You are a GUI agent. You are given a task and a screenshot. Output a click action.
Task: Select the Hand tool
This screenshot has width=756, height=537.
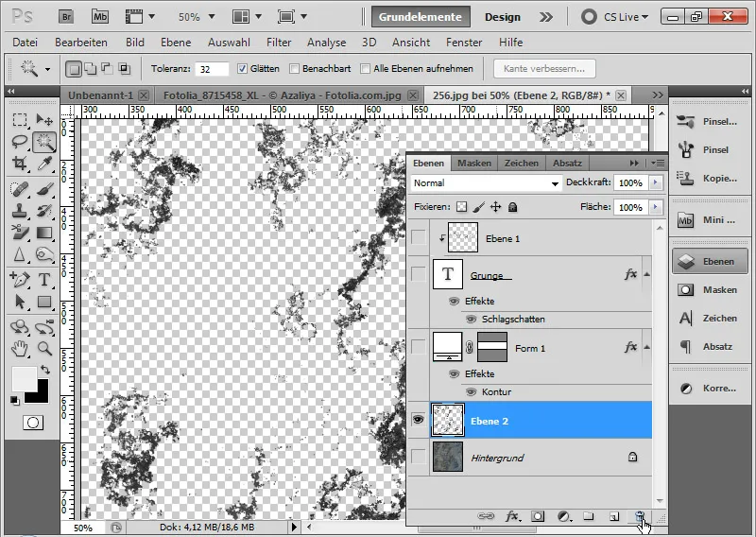click(x=20, y=348)
